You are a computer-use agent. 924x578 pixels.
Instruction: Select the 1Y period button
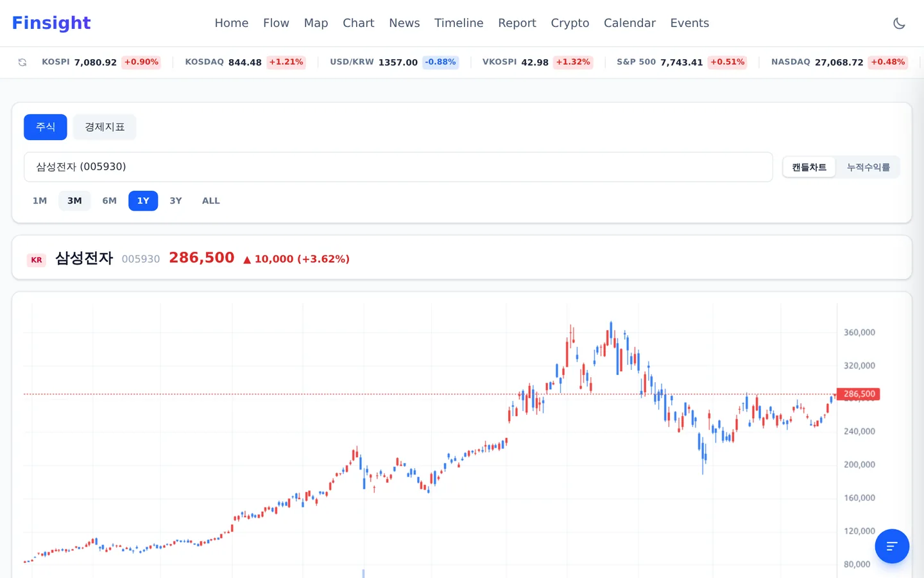143,201
